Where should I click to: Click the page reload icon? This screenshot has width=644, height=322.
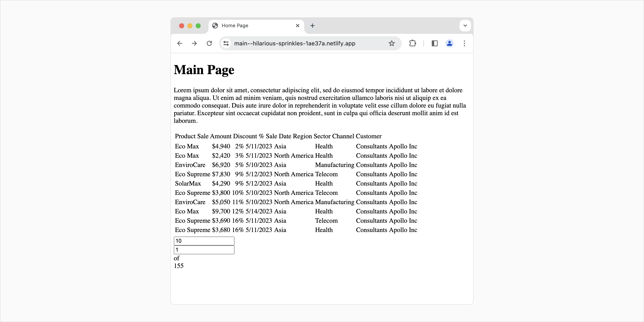210,44
